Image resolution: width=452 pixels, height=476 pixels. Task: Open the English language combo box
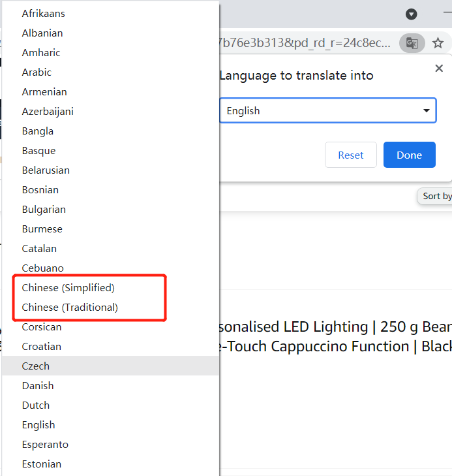328,110
